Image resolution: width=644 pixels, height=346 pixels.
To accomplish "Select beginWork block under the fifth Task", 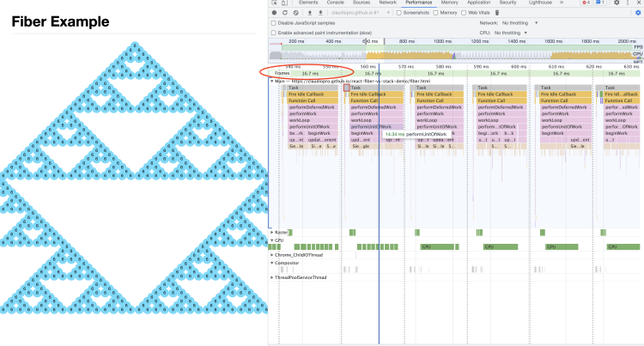I will 566,133.
